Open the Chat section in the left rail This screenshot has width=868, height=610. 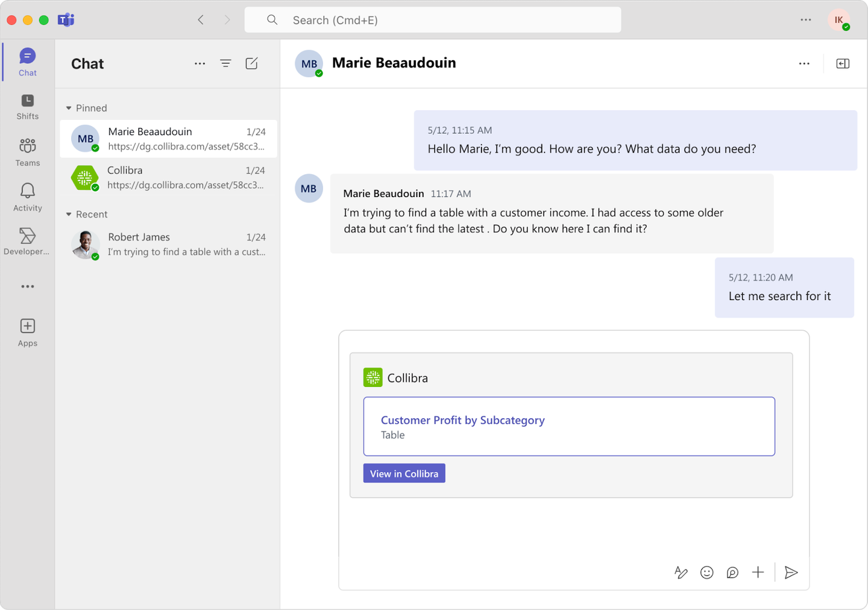pos(27,61)
